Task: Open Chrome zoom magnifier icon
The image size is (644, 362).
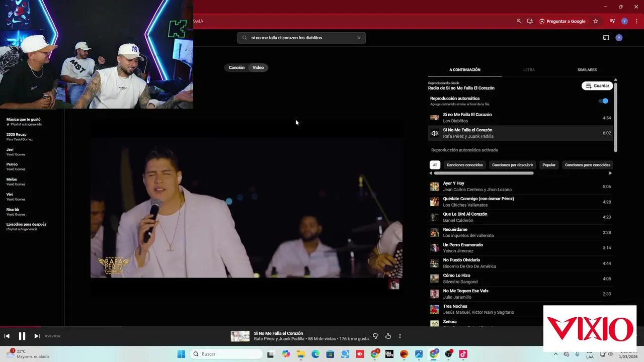Action: click(519, 21)
